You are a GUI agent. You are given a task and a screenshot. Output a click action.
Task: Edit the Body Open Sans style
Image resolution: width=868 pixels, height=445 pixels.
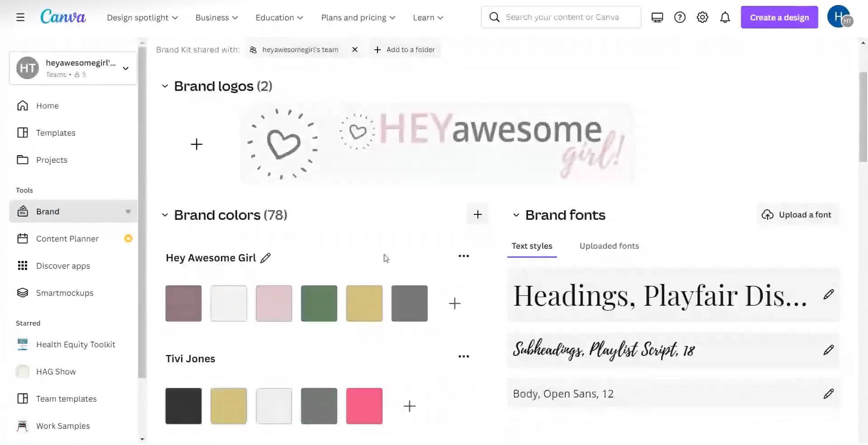pos(829,394)
